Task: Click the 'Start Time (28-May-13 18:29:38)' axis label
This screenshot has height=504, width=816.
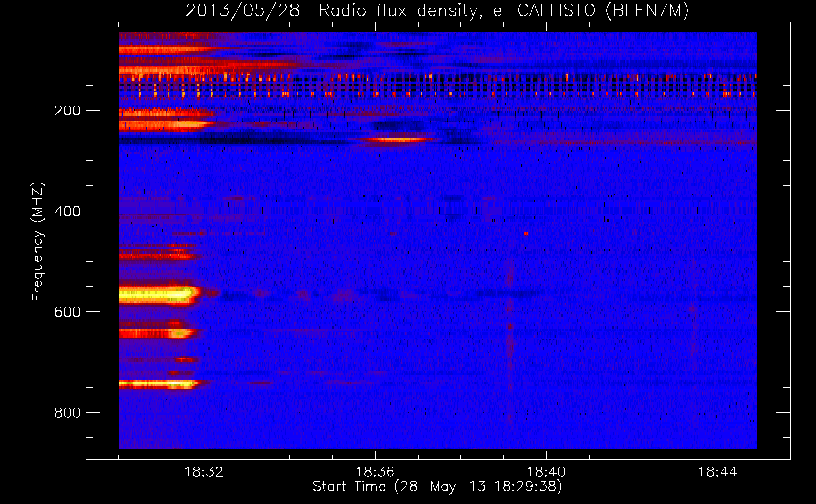Action: (x=437, y=487)
